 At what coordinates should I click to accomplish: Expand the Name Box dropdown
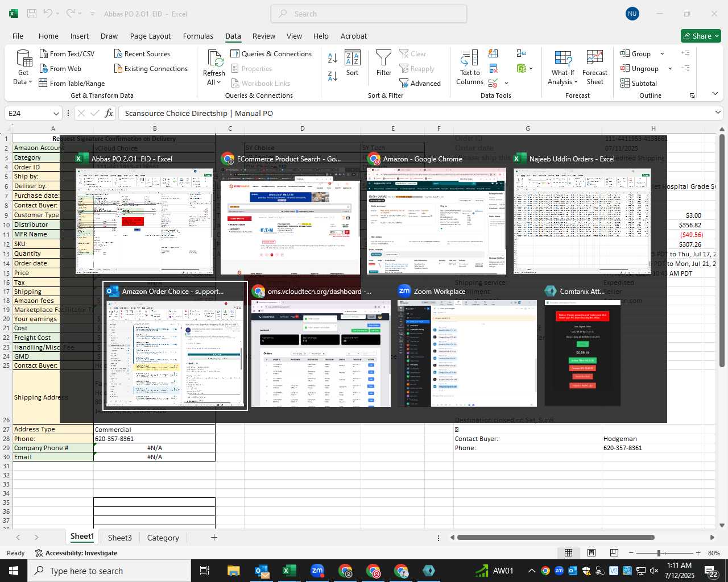pos(56,113)
